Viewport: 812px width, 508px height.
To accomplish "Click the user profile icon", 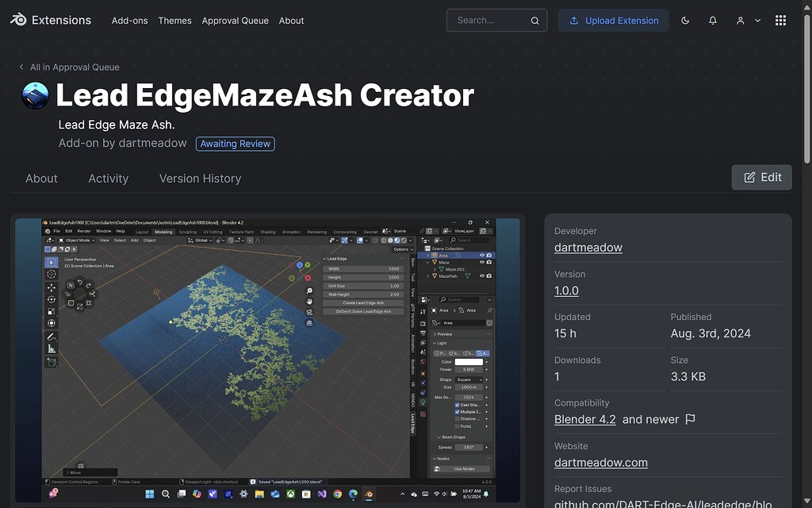I will click(x=739, y=19).
